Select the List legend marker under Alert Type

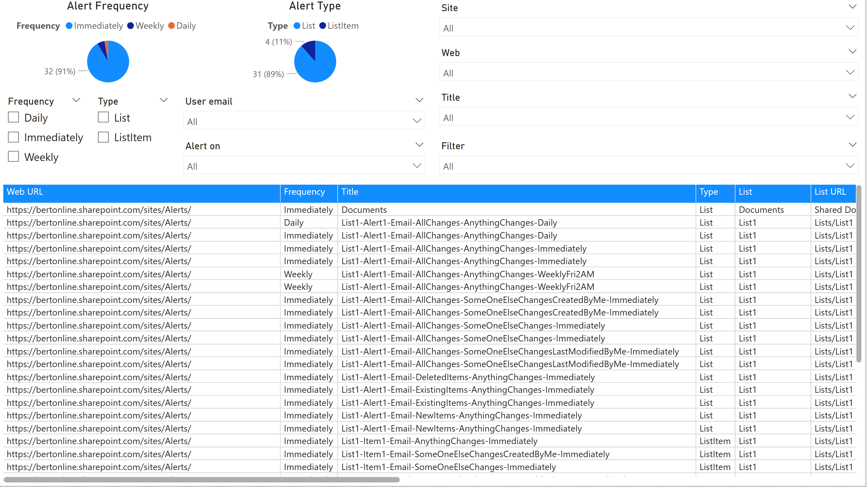point(298,26)
